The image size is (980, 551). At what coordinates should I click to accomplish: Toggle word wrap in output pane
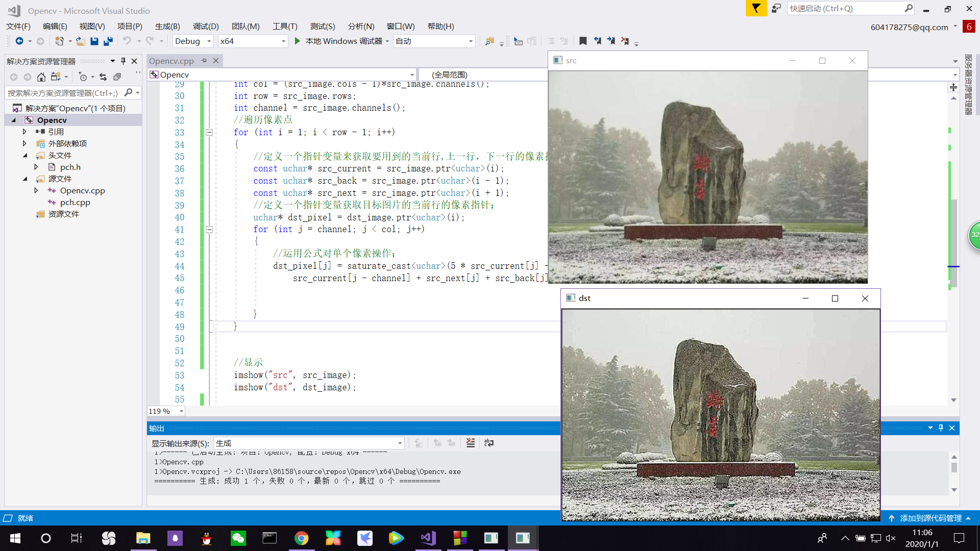[488, 443]
